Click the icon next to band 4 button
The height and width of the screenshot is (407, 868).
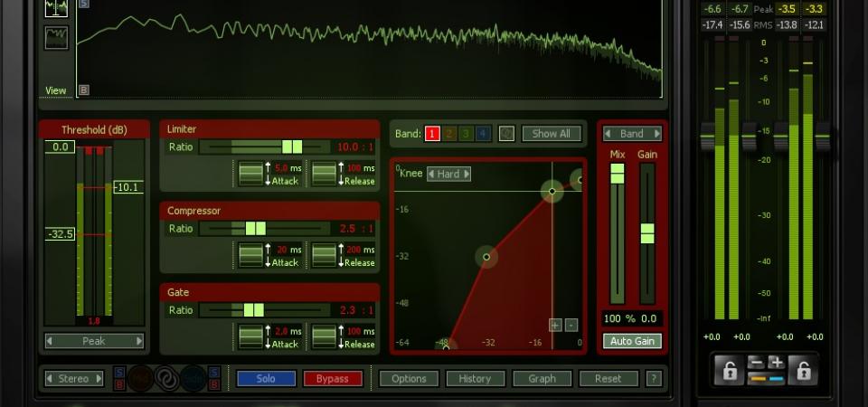pos(506,134)
